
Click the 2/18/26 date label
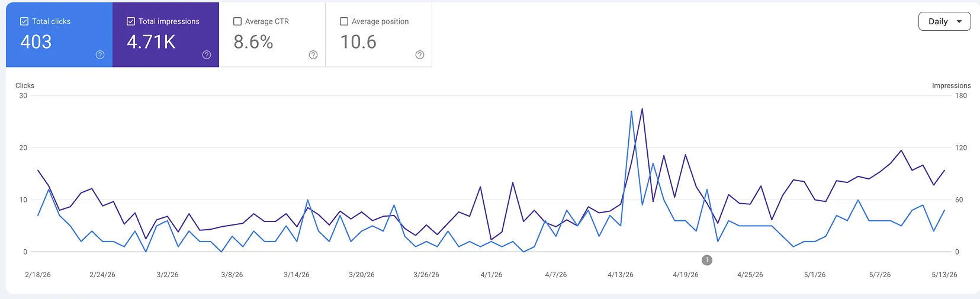[38, 275]
